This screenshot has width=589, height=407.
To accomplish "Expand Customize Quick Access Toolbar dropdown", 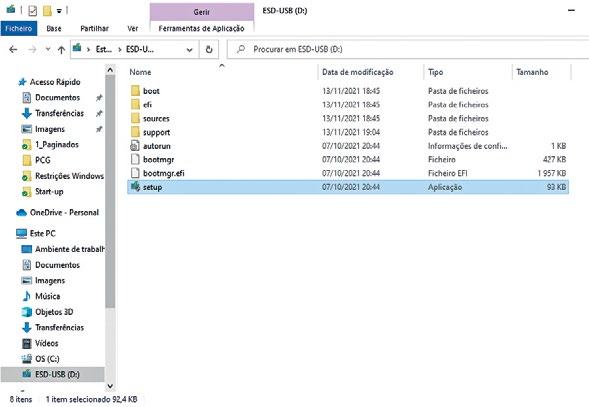I will pyautogui.click(x=59, y=11).
